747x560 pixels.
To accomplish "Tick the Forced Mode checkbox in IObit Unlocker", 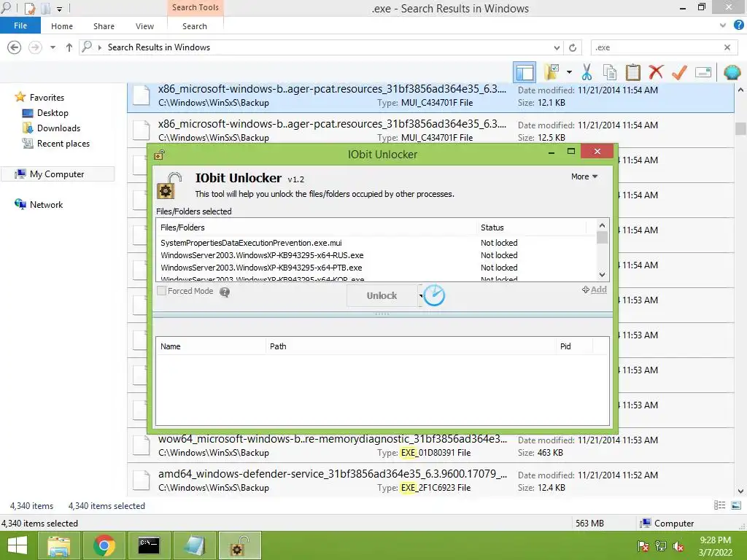I will [161, 291].
